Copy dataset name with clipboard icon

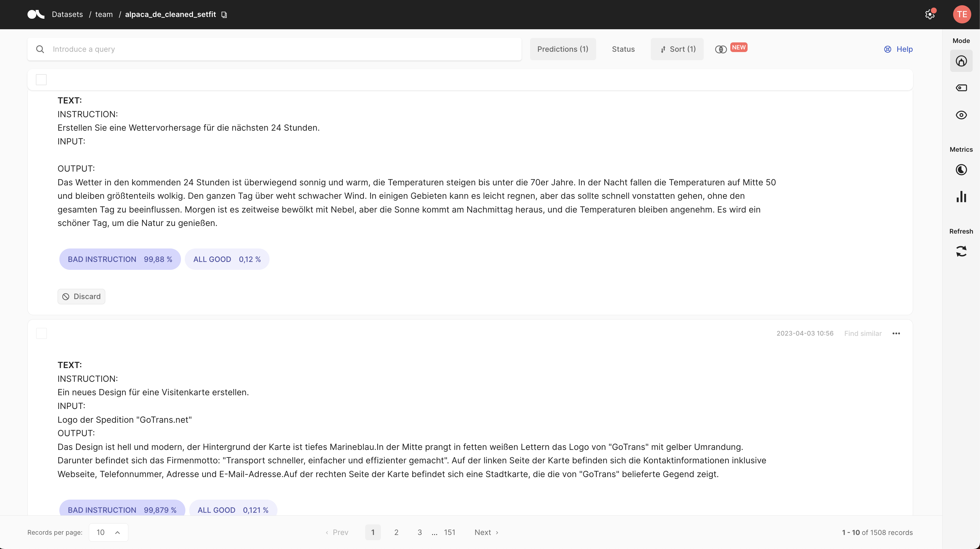pos(224,14)
